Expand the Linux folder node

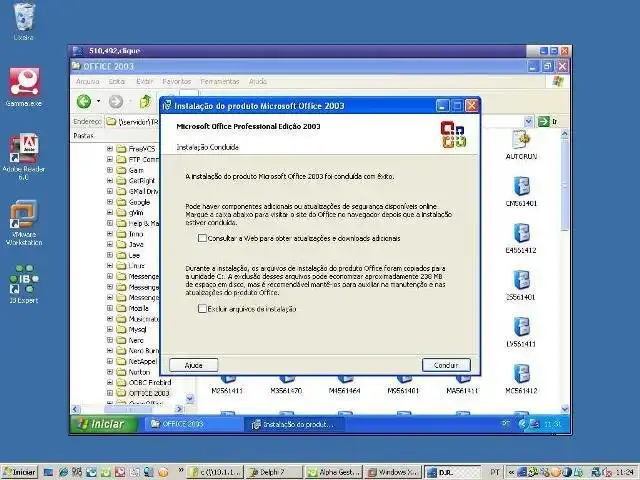pos(110,265)
